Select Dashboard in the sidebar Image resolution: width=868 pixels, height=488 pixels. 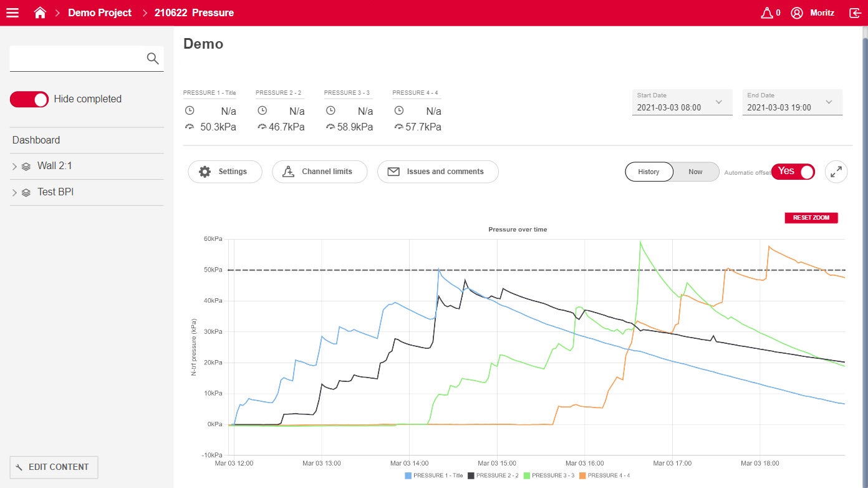36,140
